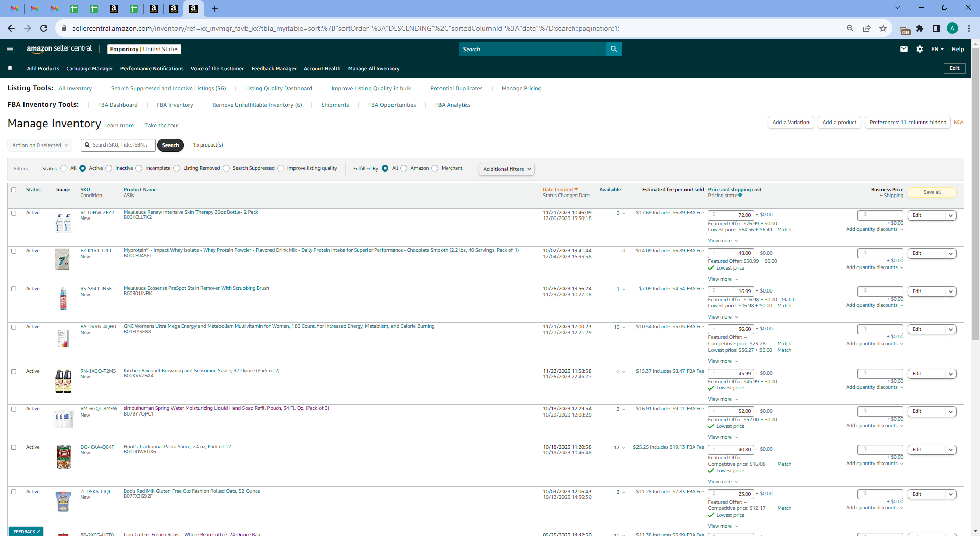Click the share page icon in address bar
980x536 pixels.
pyautogui.click(x=867, y=28)
